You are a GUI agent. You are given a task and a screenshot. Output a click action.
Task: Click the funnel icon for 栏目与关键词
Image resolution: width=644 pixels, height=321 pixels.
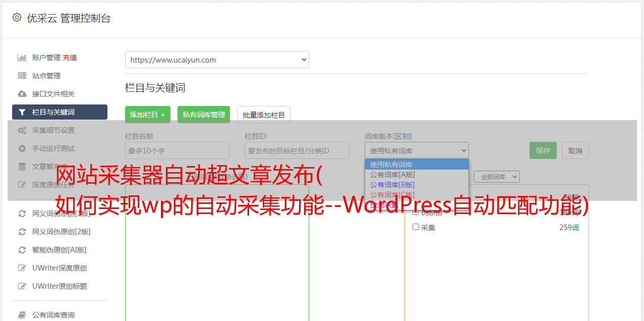point(22,112)
